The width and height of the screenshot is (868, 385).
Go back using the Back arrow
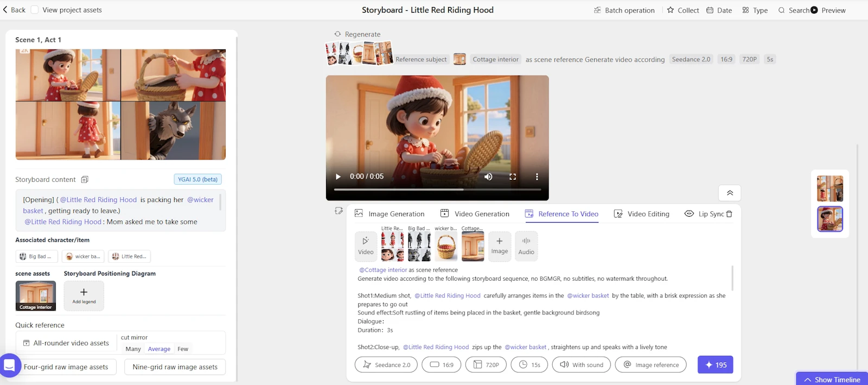pyautogui.click(x=14, y=10)
